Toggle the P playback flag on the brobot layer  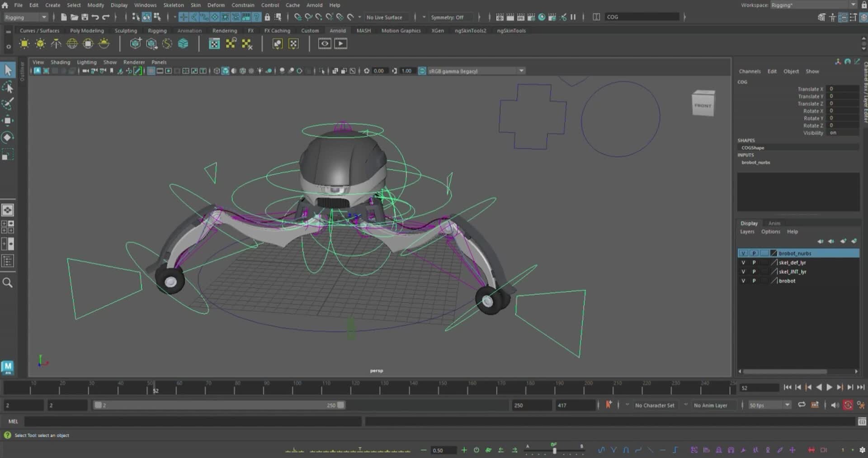pos(754,281)
